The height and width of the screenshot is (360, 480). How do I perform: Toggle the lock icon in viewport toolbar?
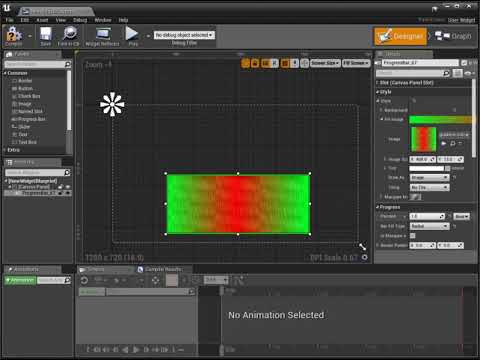255,63
